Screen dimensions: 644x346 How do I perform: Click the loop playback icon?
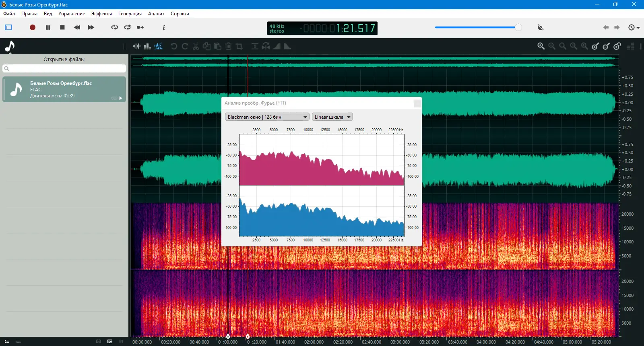click(x=115, y=27)
